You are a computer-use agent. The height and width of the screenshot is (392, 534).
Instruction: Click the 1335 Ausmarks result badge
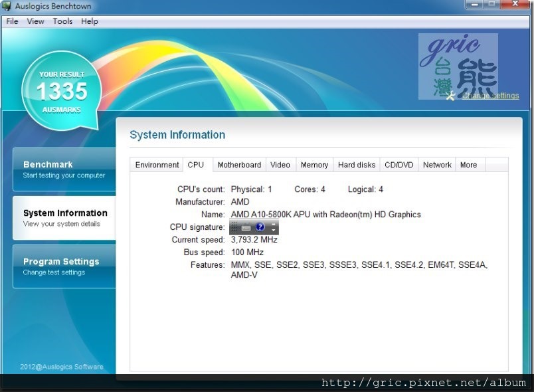click(62, 91)
